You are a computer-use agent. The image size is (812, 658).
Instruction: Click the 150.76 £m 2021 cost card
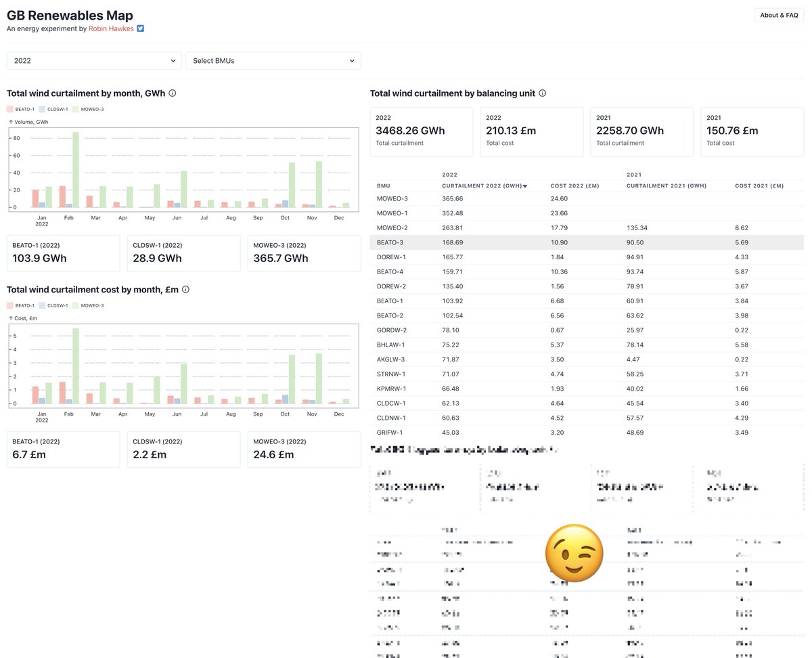[752, 131]
